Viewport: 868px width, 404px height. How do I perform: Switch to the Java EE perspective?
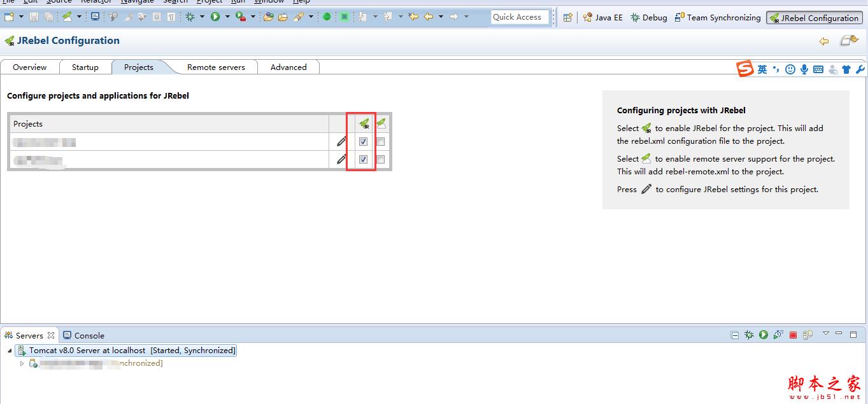(602, 18)
